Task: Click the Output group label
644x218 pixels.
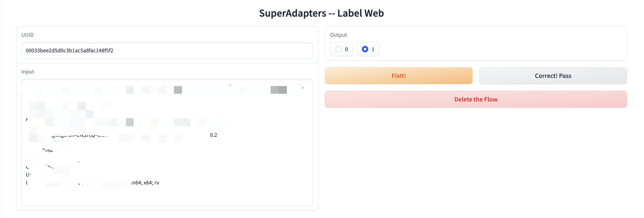Action: click(x=338, y=35)
